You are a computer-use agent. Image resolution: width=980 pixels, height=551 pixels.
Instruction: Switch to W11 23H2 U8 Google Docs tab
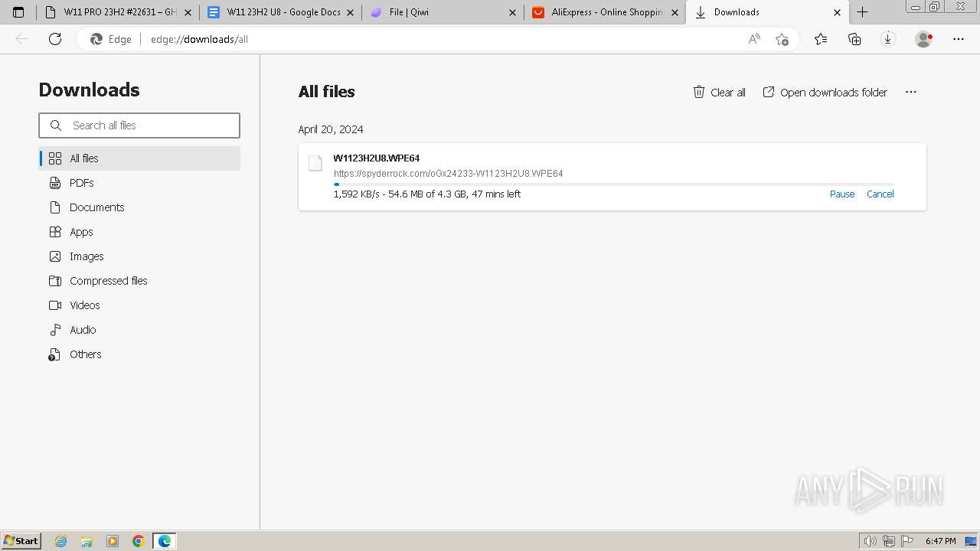pyautogui.click(x=281, y=12)
